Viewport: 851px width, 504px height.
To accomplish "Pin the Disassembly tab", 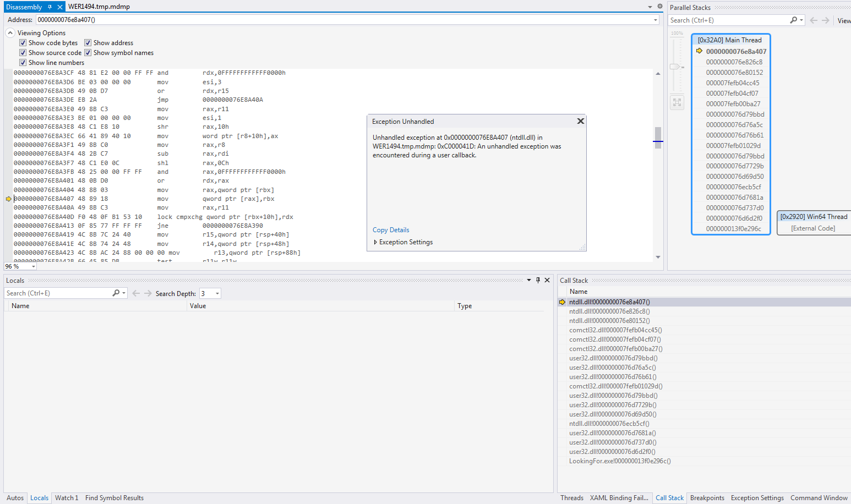I will [x=50, y=7].
